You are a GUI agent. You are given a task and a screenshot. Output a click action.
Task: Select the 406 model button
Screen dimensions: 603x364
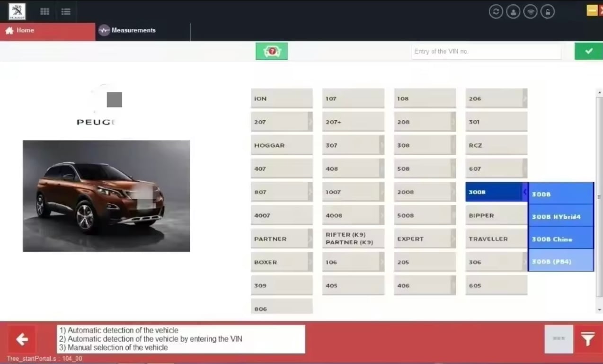pyautogui.click(x=425, y=285)
